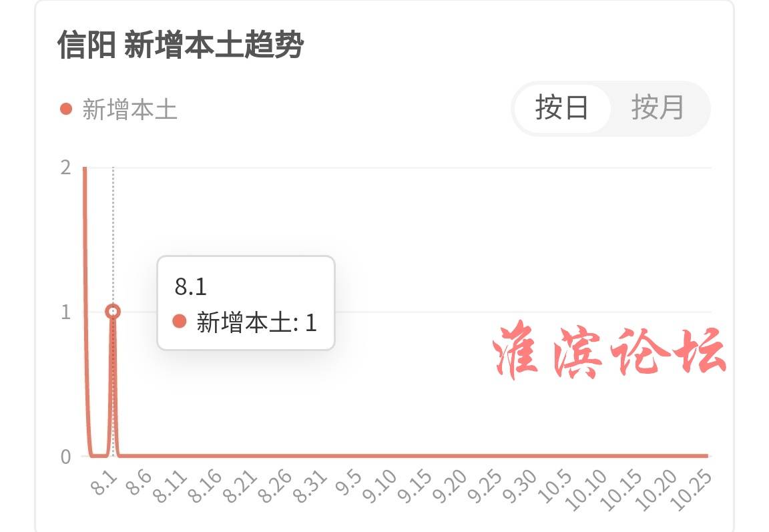Viewport: 769px width, 532px height.
Task: Select the 8.31 date on x-axis
Action: (310, 485)
